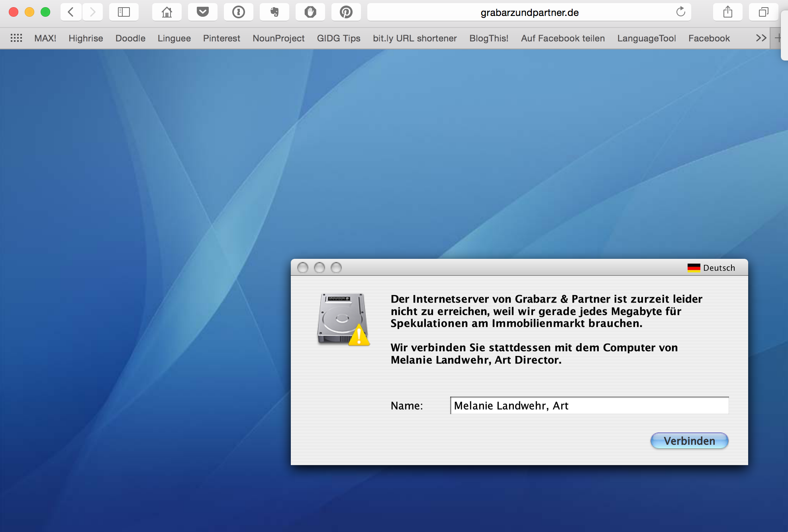Click into the Name input field
Screen dimensions: 788x532
coord(589,405)
